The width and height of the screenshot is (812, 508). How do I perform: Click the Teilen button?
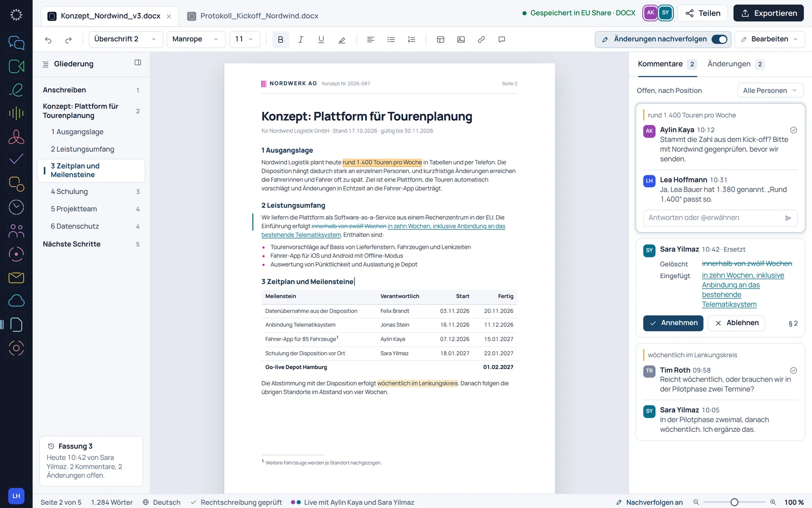(702, 13)
